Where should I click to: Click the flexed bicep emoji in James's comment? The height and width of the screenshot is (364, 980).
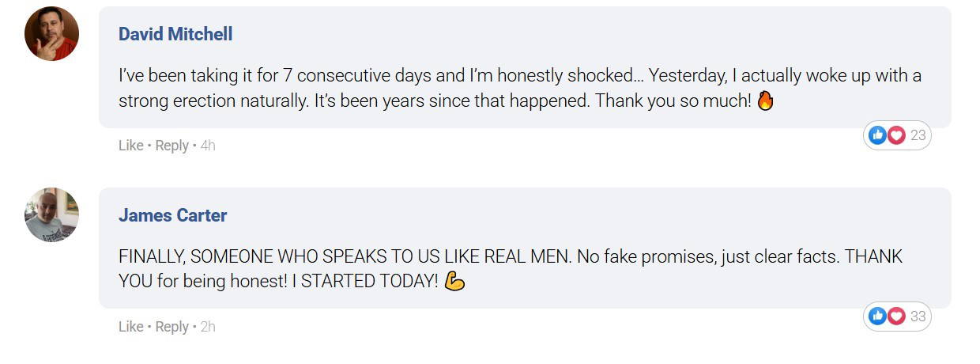(x=454, y=281)
